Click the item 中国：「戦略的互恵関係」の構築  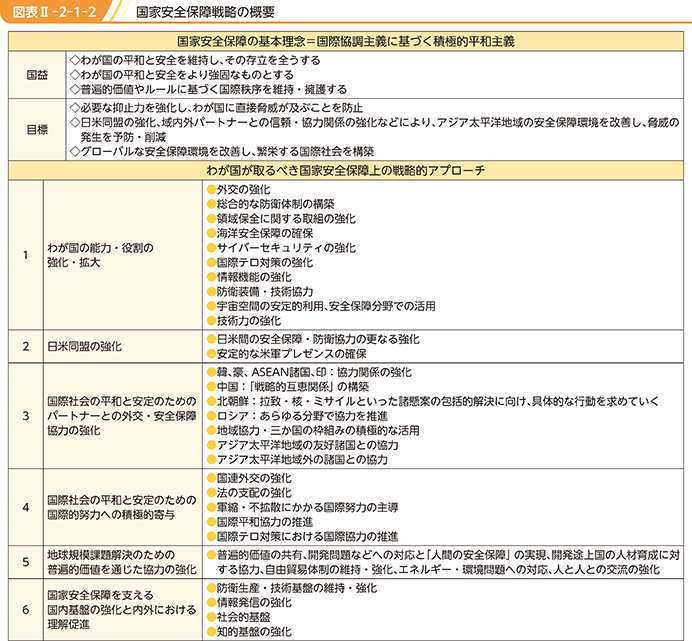click(288, 387)
